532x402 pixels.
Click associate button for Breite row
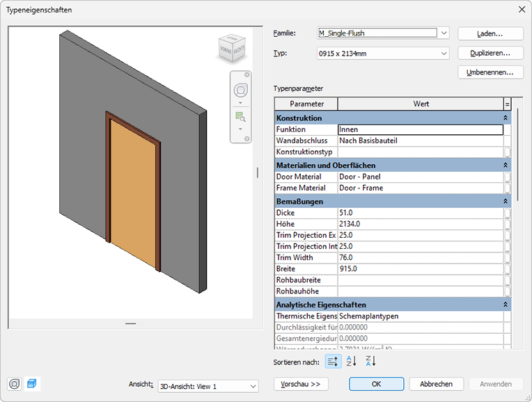pyautogui.click(x=507, y=268)
